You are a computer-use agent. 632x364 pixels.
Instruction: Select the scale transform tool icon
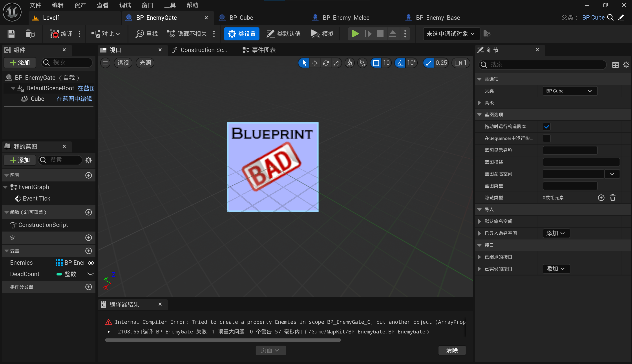(x=336, y=63)
